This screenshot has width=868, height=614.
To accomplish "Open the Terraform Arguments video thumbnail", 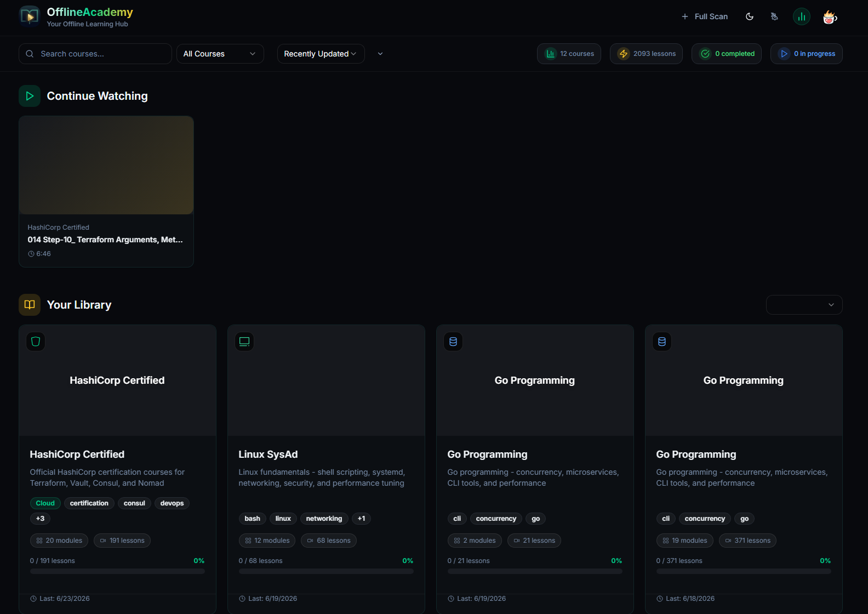I will click(x=106, y=165).
